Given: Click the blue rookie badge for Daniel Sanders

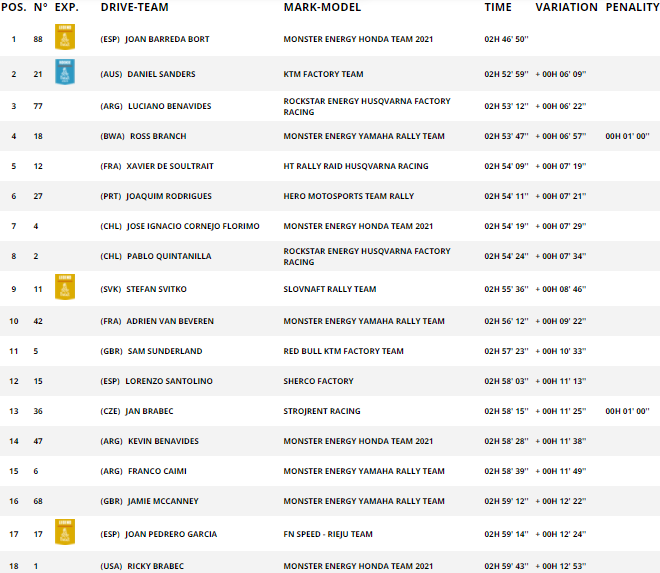Looking at the screenshot, I should [65, 72].
